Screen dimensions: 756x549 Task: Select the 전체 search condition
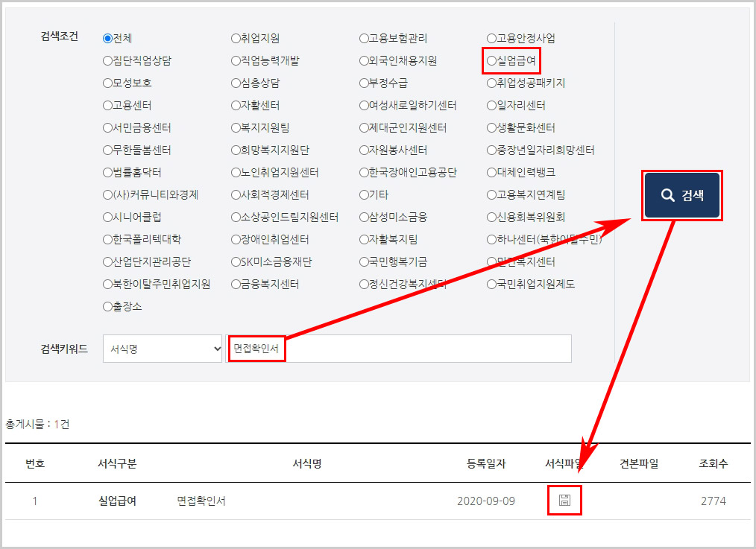(107, 39)
